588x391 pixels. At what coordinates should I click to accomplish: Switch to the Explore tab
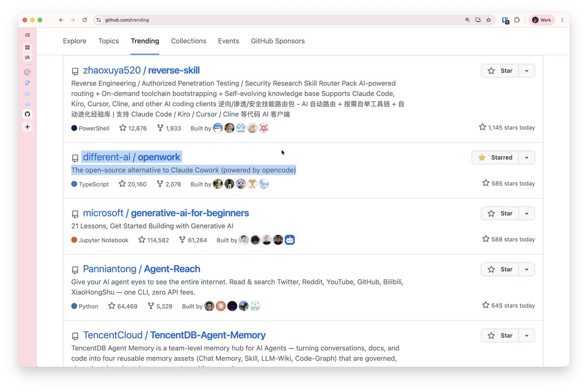click(x=74, y=41)
